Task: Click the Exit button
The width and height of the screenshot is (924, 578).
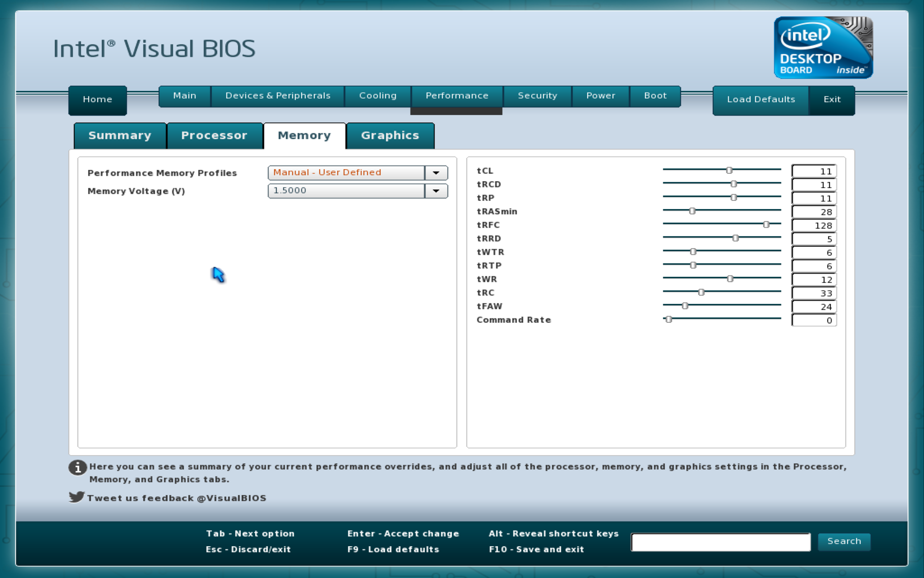Action: point(832,100)
